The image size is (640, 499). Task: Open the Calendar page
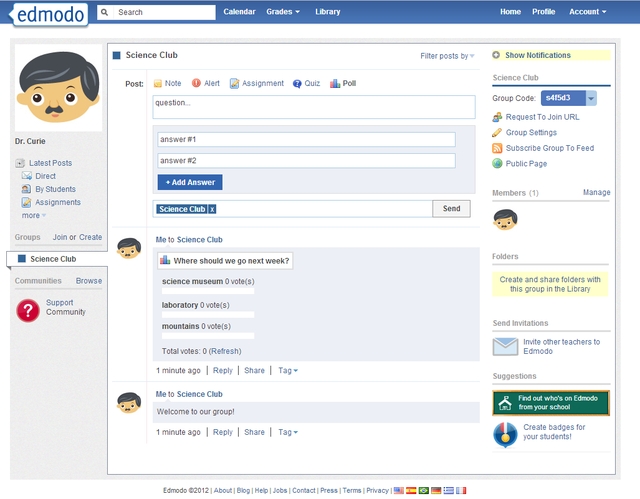pyautogui.click(x=239, y=12)
